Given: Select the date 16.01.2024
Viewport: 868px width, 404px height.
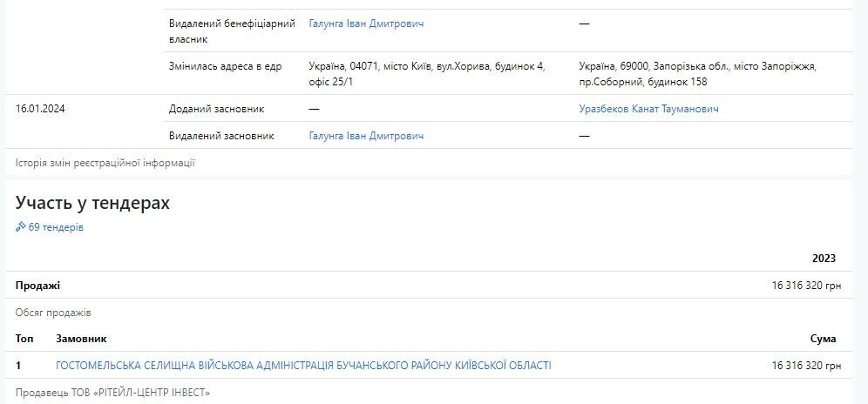Looking at the screenshot, I should tap(40, 109).
